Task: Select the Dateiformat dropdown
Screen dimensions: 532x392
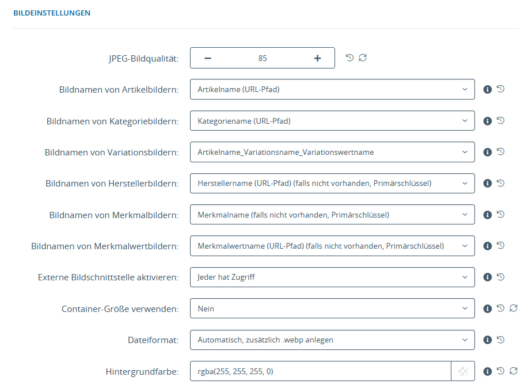Action: (x=332, y=340)
